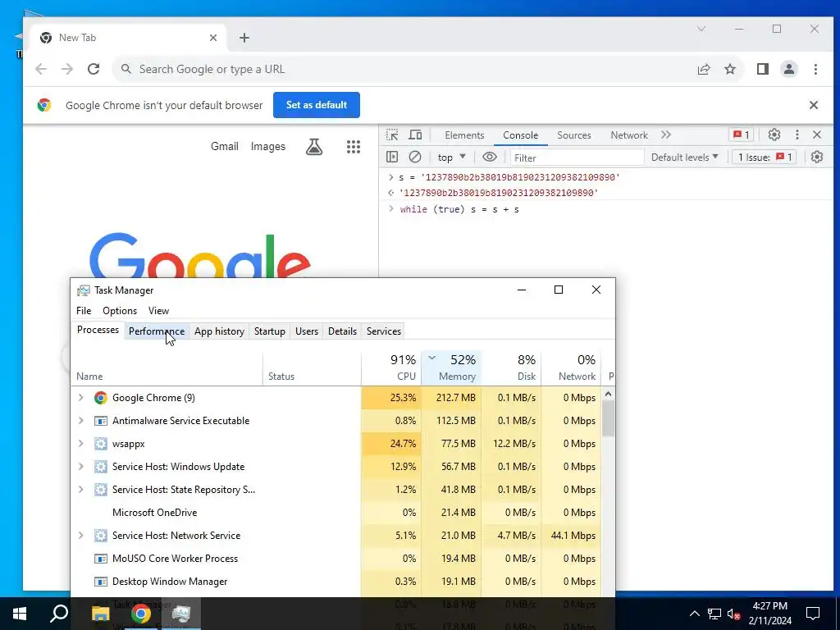Toggle the Chrome side panel icon
Image resolution: width=840 pixels, height=630 pixels.
point(762,69)
